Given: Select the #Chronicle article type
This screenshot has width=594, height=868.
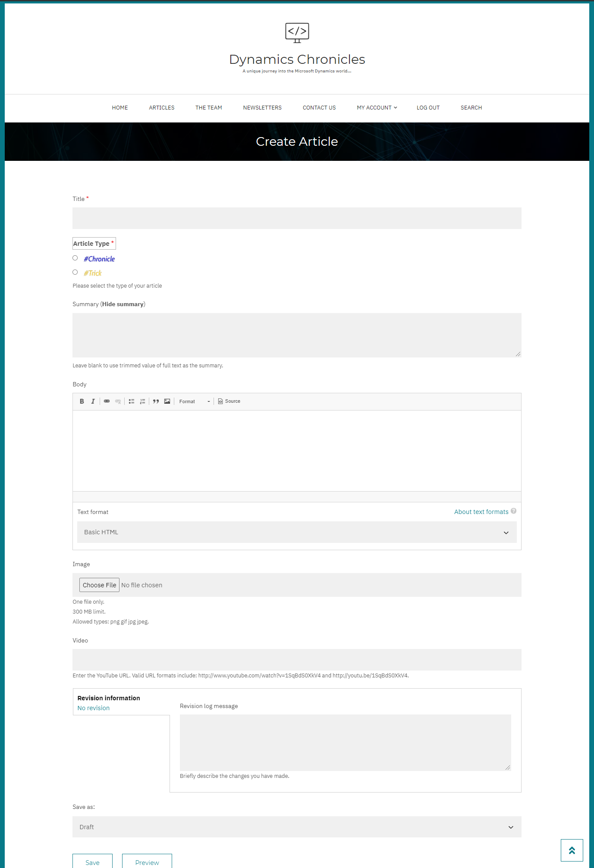Looking at the screenshot, I should pyautogui.click(x=75, y=258).
